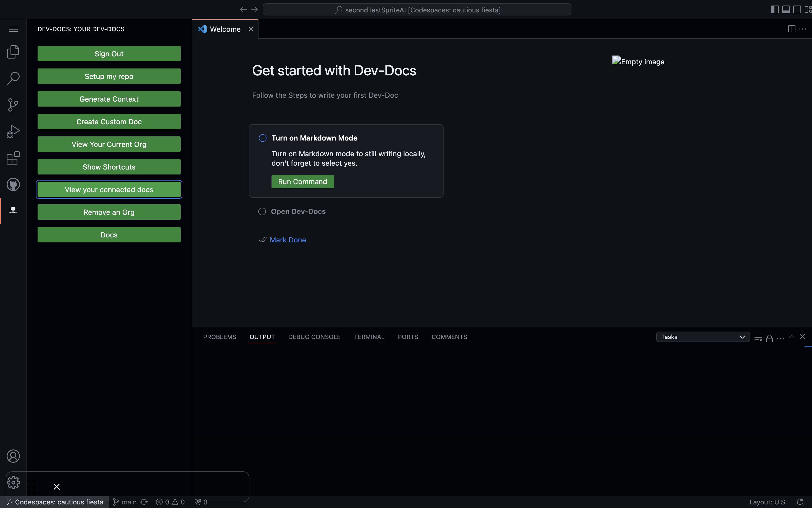Click the Generate Context button
The image size is (812, 508).
click(x=109, y=99)
